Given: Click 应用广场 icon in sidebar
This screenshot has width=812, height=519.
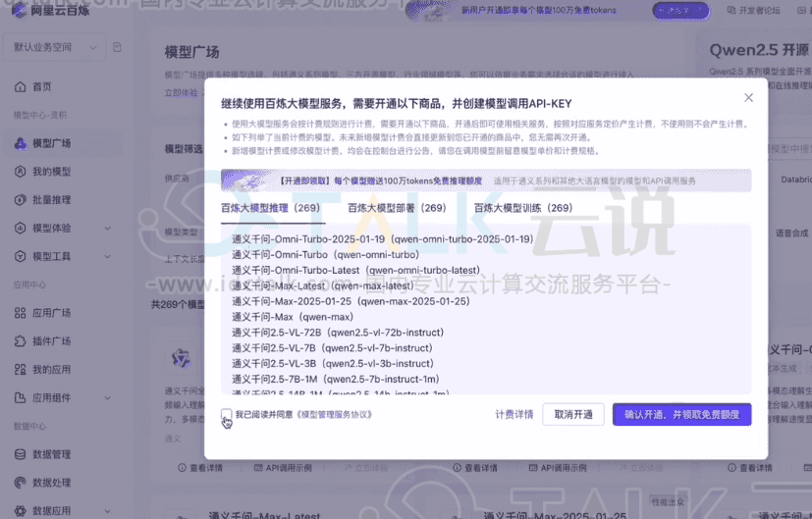Looking at the screenshot, I should pos(20,313).
